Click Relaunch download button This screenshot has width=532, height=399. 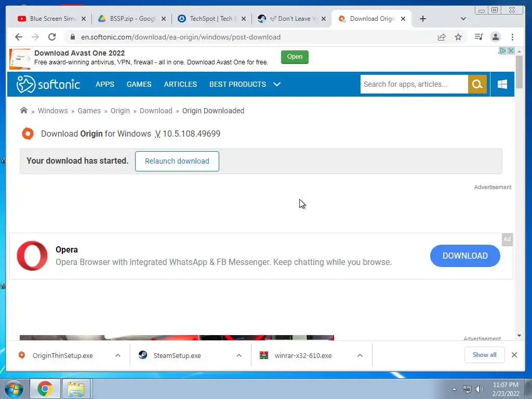[x=177, y=161]
